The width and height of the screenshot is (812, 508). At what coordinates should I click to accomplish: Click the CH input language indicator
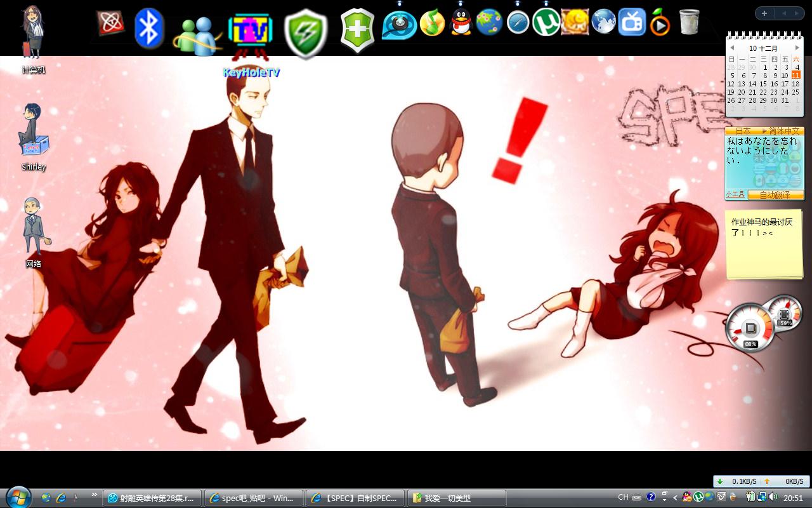coord(623,498)
